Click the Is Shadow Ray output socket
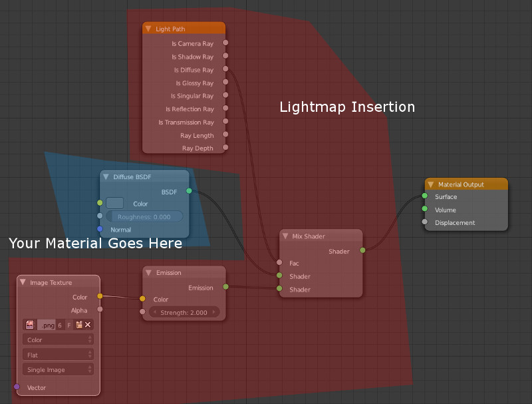The height and width of the screenshot is (404, 532). click(225, 56)
